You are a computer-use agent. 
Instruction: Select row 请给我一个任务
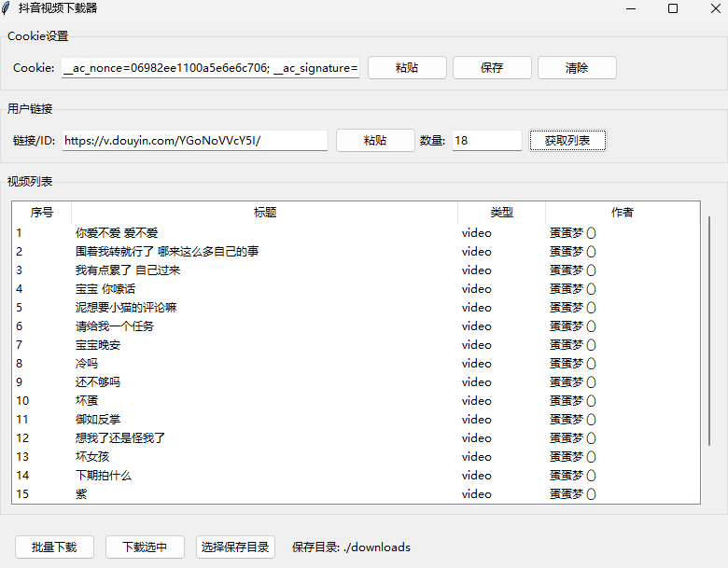click(x=357, y=326)
